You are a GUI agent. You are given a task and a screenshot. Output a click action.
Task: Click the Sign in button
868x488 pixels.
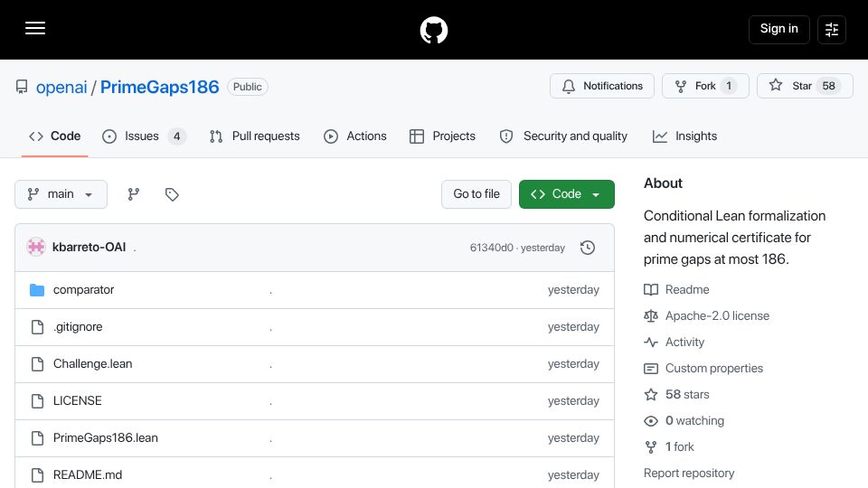point(778,29)
